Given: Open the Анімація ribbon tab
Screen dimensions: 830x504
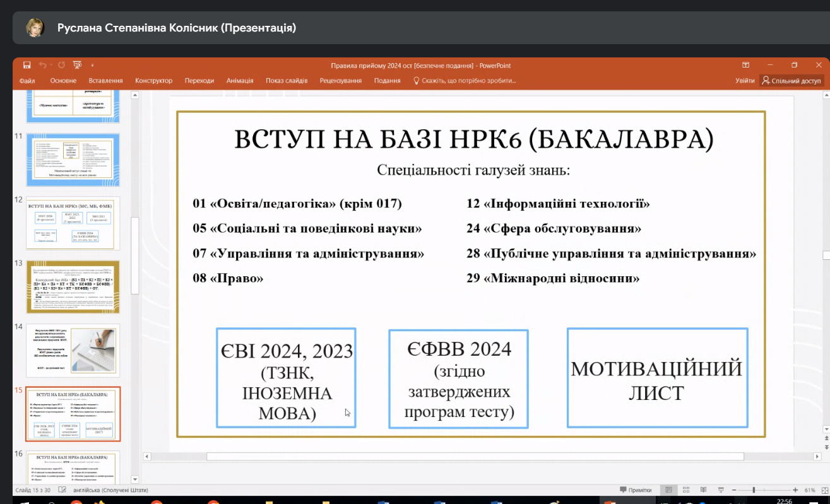Looking at the screenshot, I should (x=240, y=81).
